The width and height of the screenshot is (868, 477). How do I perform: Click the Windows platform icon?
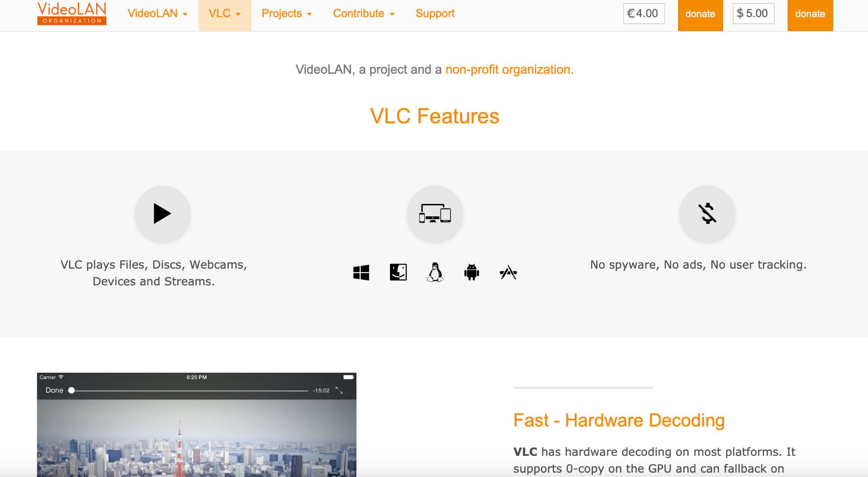coord(360,272)
